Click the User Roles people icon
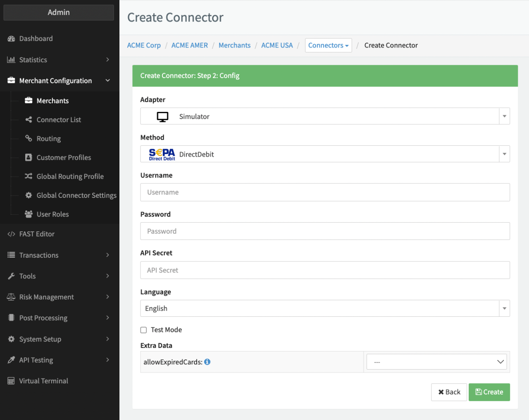The height and width of the screenshot is (420, 529). pyautogui.click(x=29, y=214)
